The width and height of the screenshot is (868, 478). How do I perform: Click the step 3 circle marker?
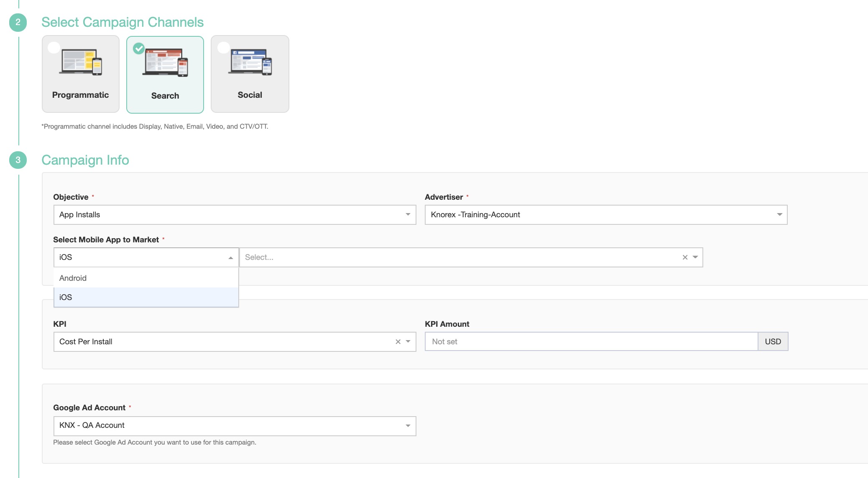point(18,160)
